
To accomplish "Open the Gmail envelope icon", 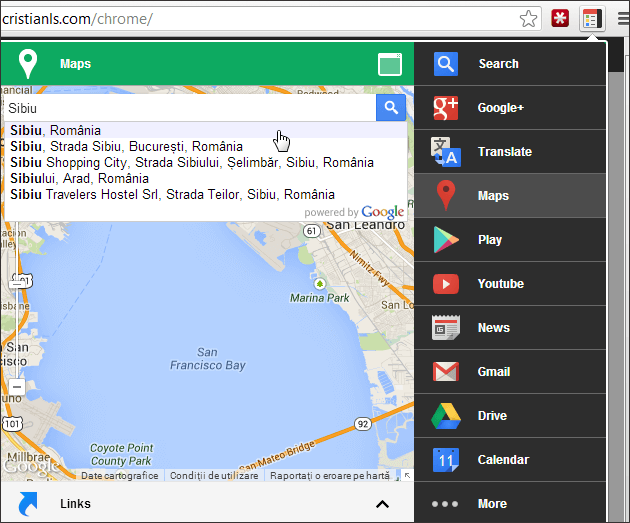I will coord(445,372).
